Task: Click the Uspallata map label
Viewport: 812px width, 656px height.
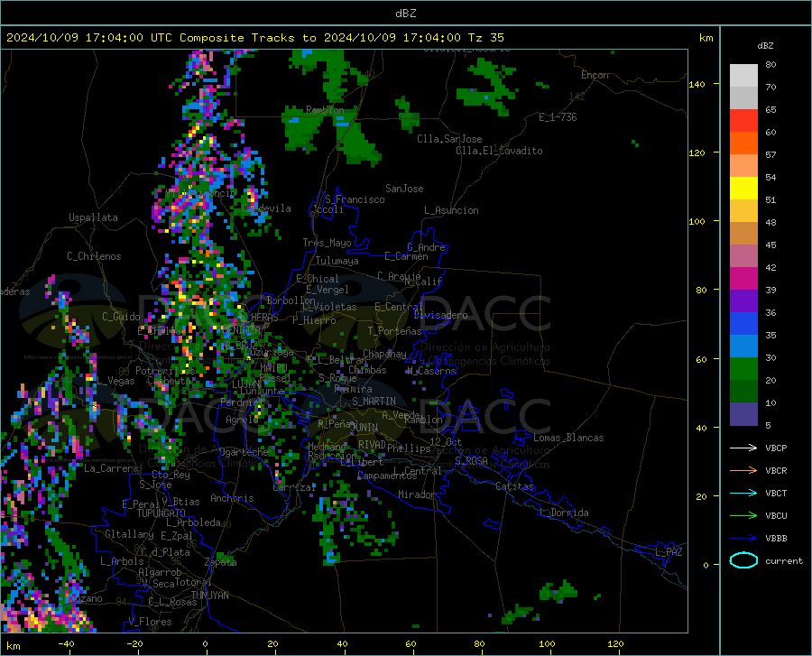Action: 93,217
